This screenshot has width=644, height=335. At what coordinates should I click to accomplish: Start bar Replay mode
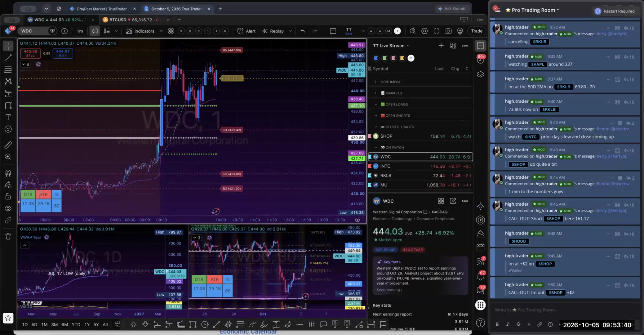point(273,31)
